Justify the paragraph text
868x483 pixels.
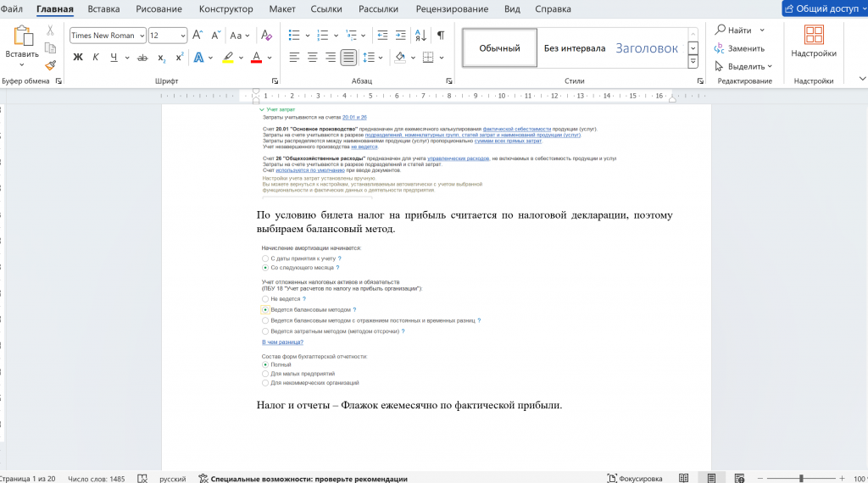point(348,57)
